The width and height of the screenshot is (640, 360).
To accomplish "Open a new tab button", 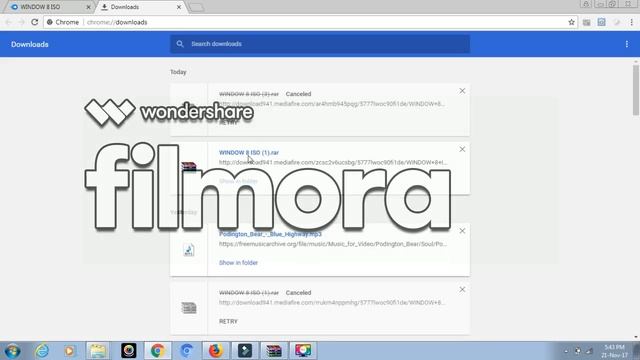I will click(x=196, y=7).
